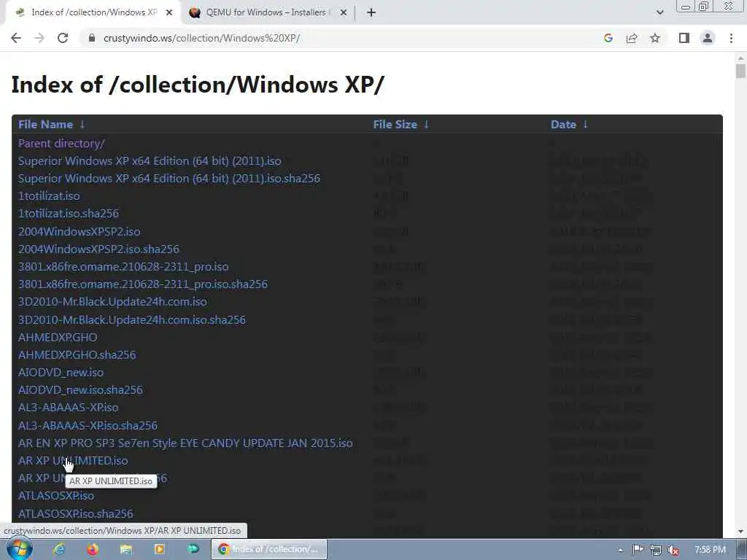Click AL3-ABAAAS-XP.iso
The width and height of the screenshot is (747, 560).
pyautogui.click(x=68, y=408)
